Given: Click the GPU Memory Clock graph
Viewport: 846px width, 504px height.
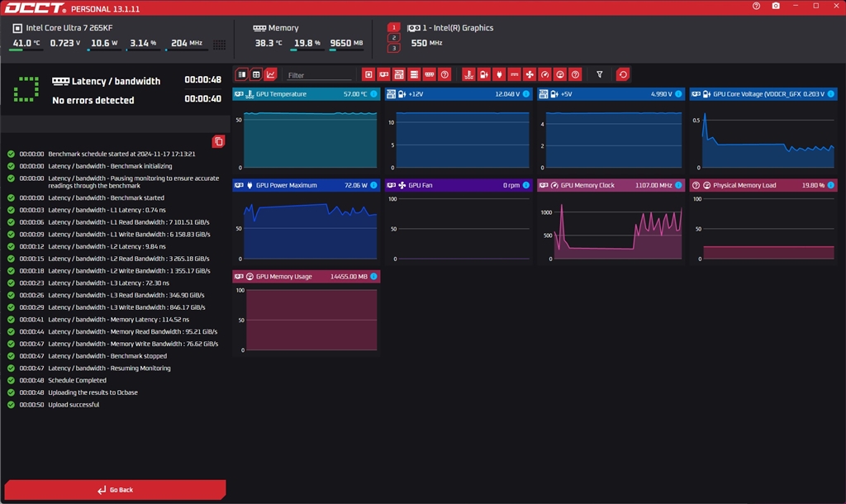Looking at the screenshot, I should pyautogui.click(x=611, y=229).
